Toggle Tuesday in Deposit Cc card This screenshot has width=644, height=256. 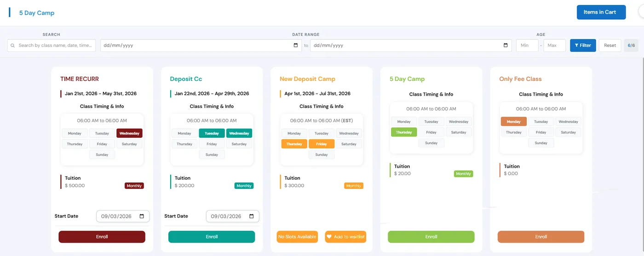212,133
